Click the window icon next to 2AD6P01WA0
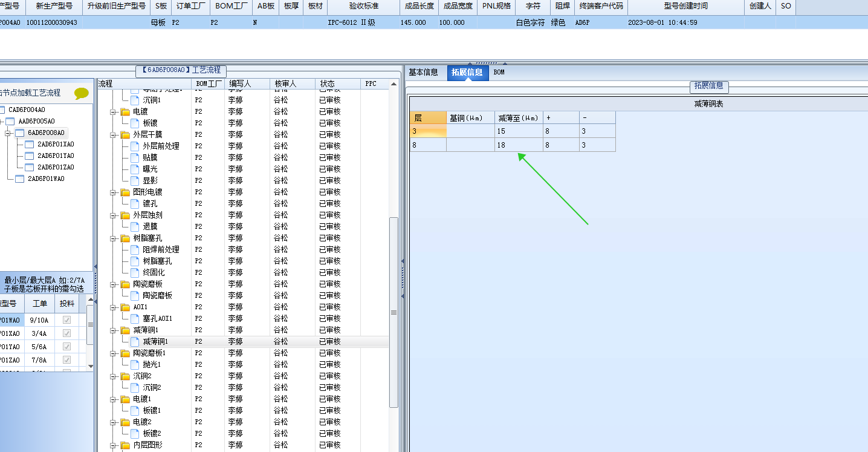This screenshot has width=868, height=452. 19,179
